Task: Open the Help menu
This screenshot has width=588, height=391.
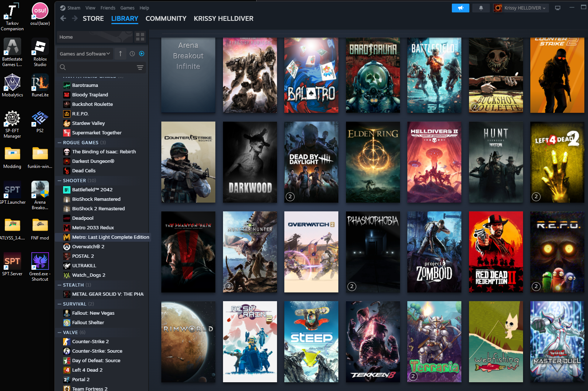Action: 144,8
